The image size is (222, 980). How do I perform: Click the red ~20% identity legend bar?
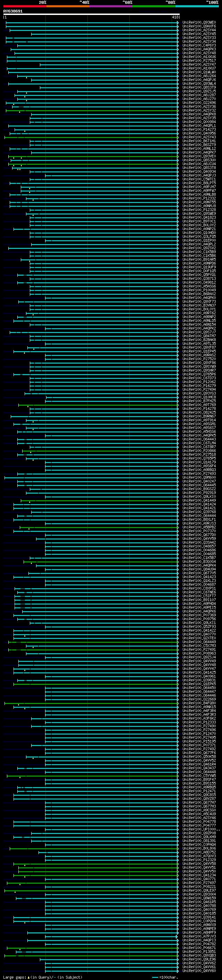click(25, 6)
